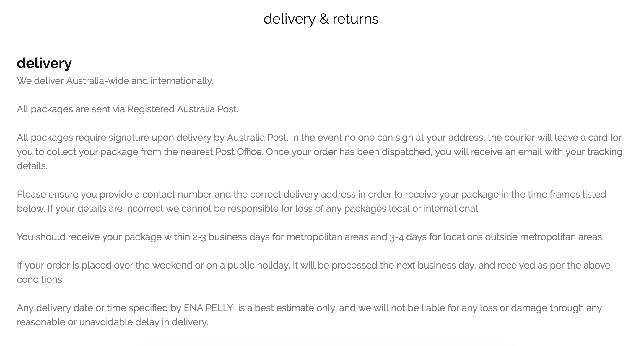Click the word 'conditions.' below the weekend line
The width and height of the screenshot is (644, 346).
coord(40,279)
